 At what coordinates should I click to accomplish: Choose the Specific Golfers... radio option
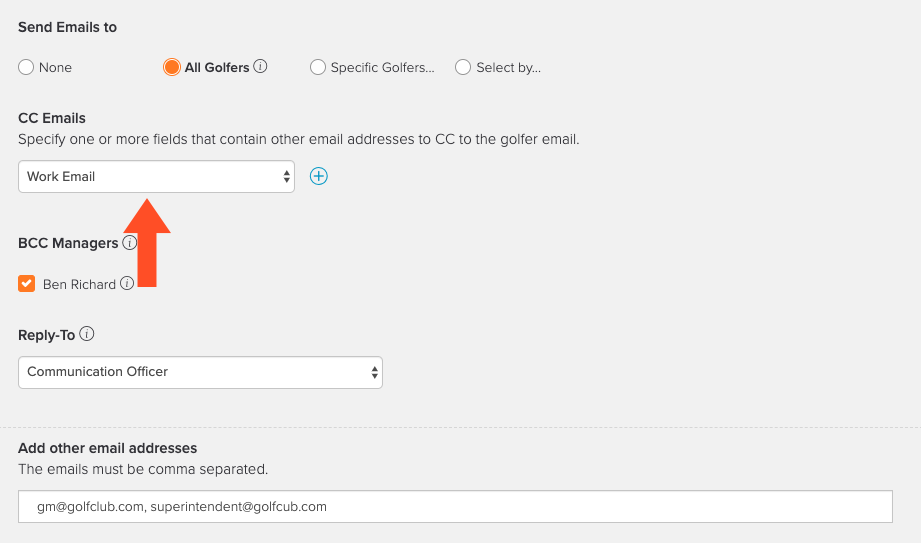pyautogui.click(x=318, y=67)
